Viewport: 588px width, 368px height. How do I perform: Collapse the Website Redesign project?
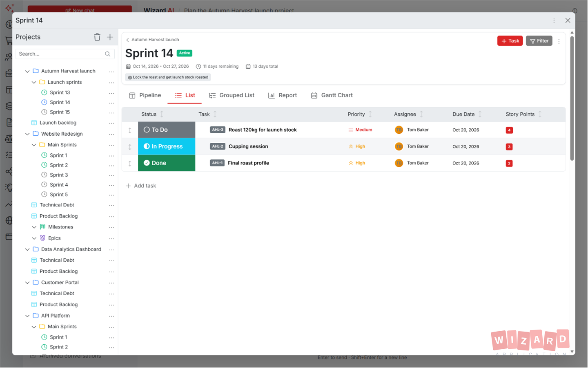click(x=27, y=134)
